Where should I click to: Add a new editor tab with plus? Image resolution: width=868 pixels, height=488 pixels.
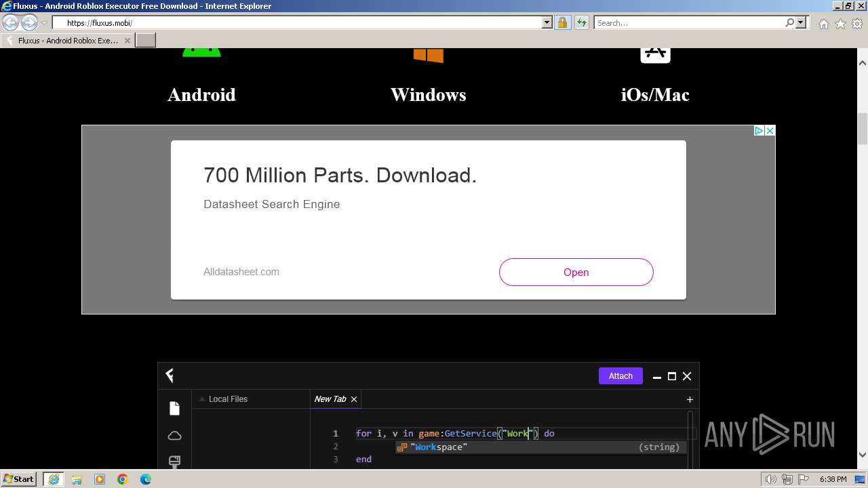click(x=690, y=400)
